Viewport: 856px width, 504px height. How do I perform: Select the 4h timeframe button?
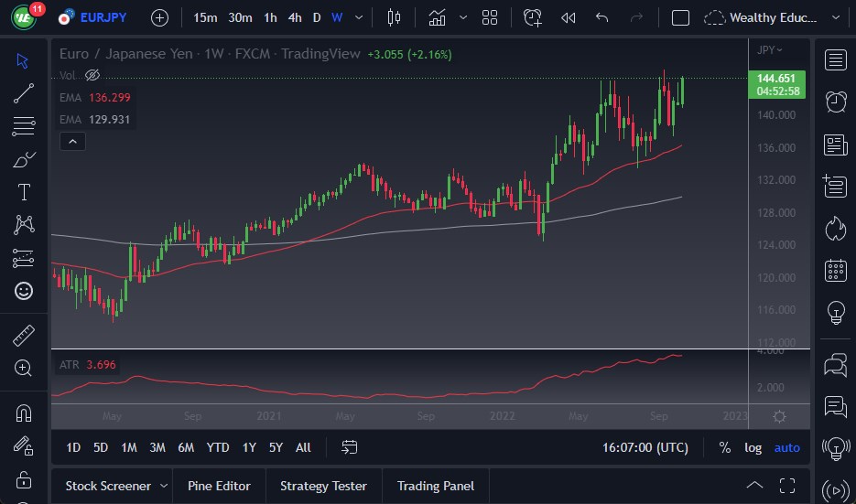pyautogui.click(x=294, y=17)
